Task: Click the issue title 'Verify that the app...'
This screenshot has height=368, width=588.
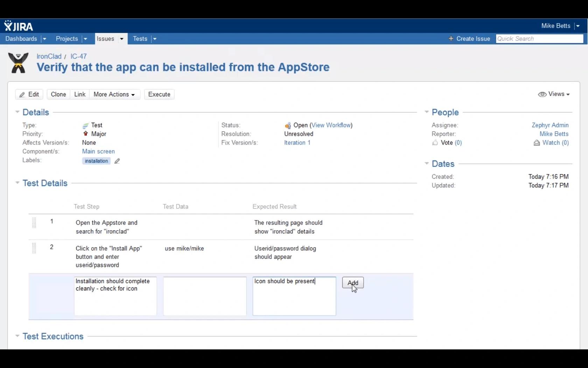Action: tap(183, 67)
